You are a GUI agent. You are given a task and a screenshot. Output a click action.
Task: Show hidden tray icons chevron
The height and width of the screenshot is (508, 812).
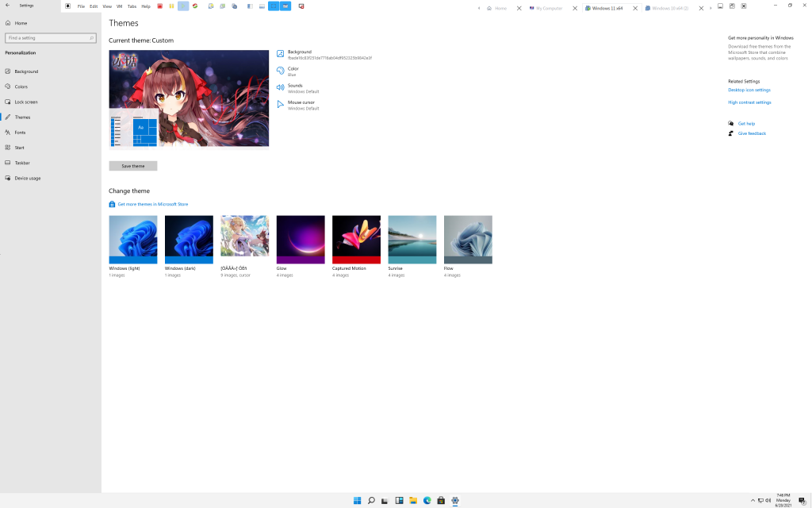point(753,501)
